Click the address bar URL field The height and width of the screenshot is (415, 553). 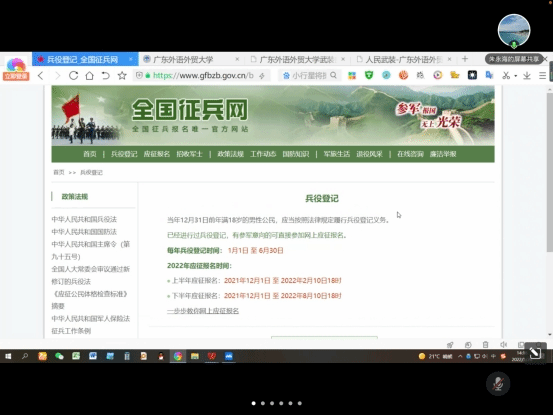pyautogui.click(x=203, y=75)
